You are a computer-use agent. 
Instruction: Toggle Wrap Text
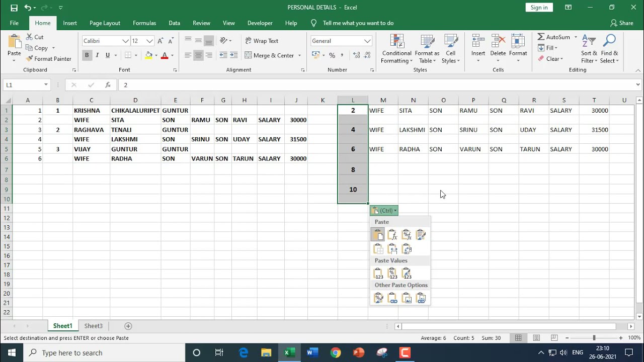coord(262,41)
